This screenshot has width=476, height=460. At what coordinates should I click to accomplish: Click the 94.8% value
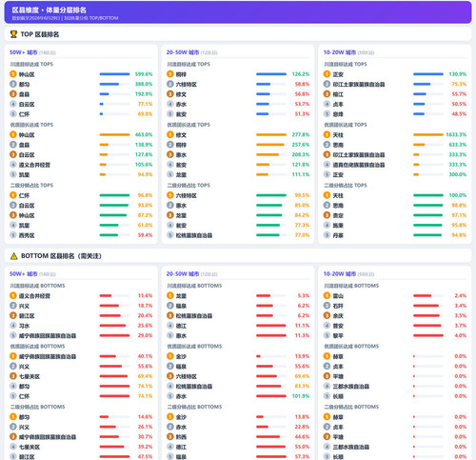click(x=459, y=235)
